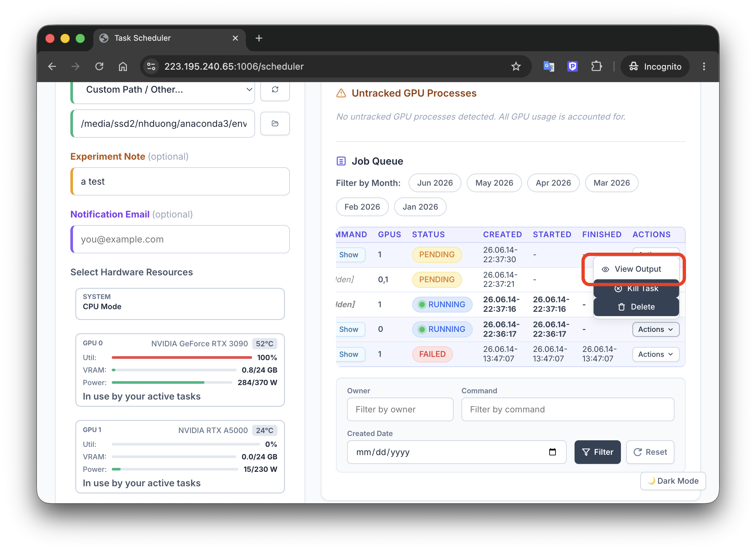Screen dimensions: 756x552
Task: Open the folder browse icon button
Action: [275, 124]
